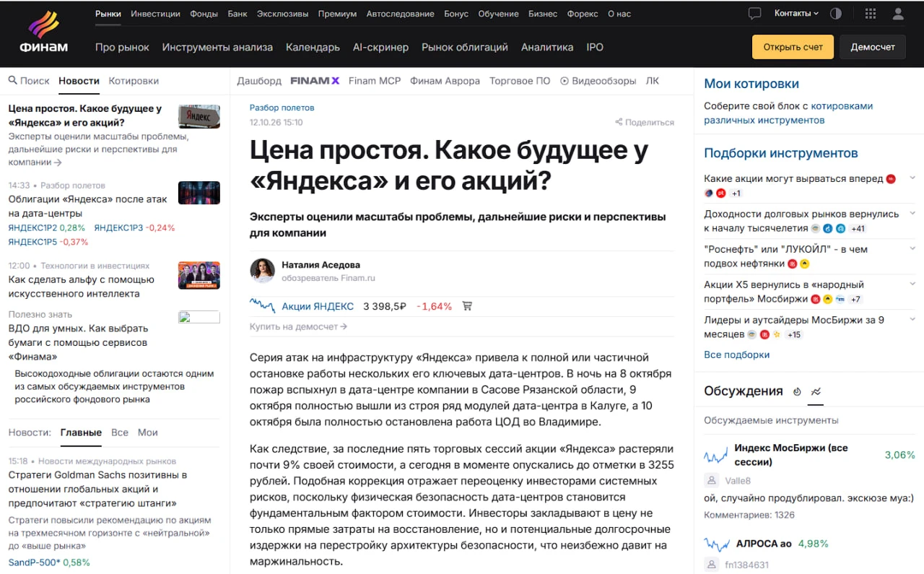Viewport: 924px width, 574px height.
Task: Click the FINAM X navigation link
Action: point(315,81)
